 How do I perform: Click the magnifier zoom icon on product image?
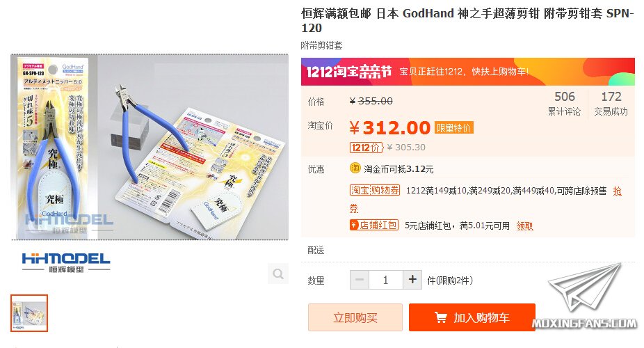pyautogui.click(x=278, y=274)
